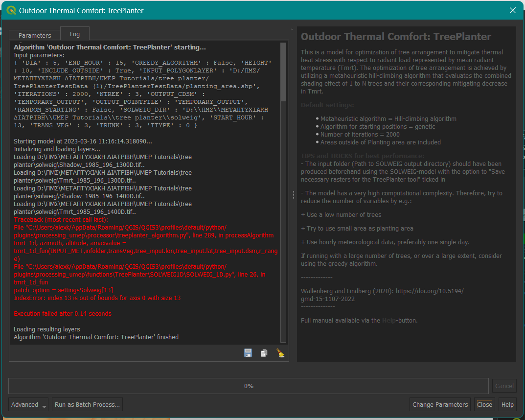This screenshot has height=420, width=525.
Task: Select the Log tab
Action: (75, 34)
